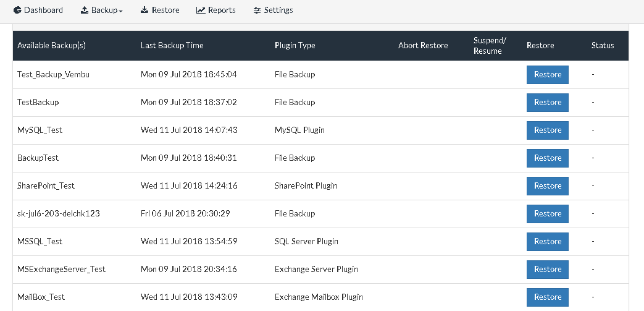Click the Backup upload icon
644x311 pixels.
85,11
